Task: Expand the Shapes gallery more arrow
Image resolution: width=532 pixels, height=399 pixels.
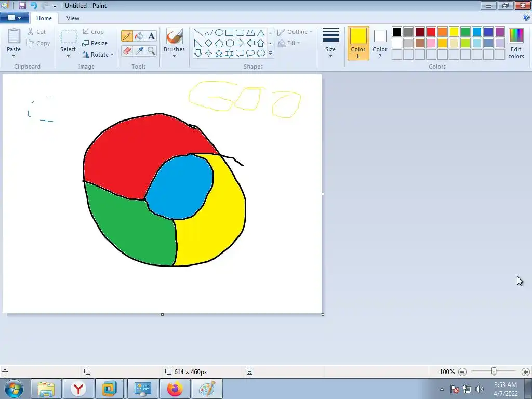Action: pos(270,54)
